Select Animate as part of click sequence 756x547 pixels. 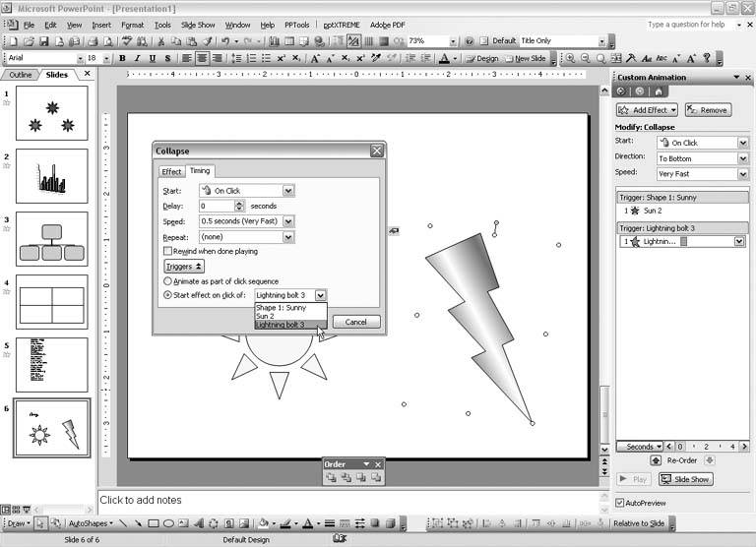point(167,281)
